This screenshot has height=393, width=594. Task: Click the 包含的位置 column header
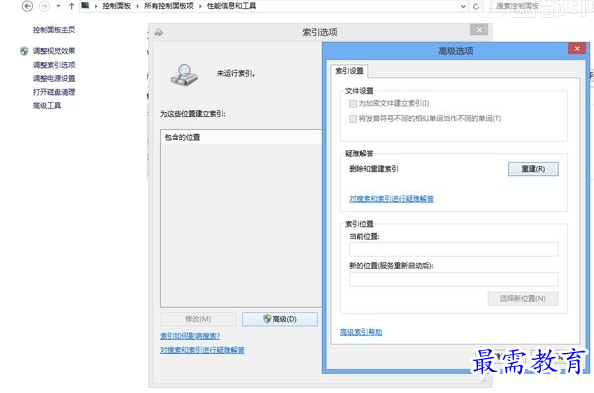241,137
